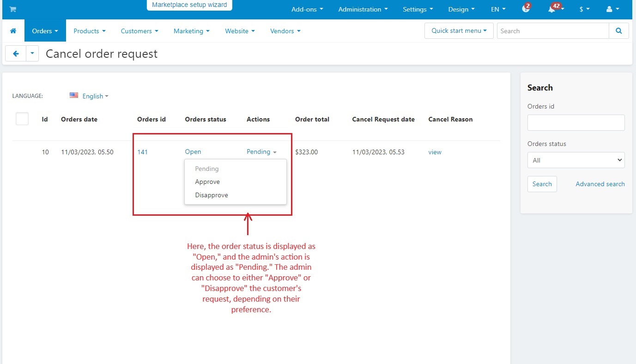Open the $ currency selector
Screen dimensions: 636x364
point(584,9)
